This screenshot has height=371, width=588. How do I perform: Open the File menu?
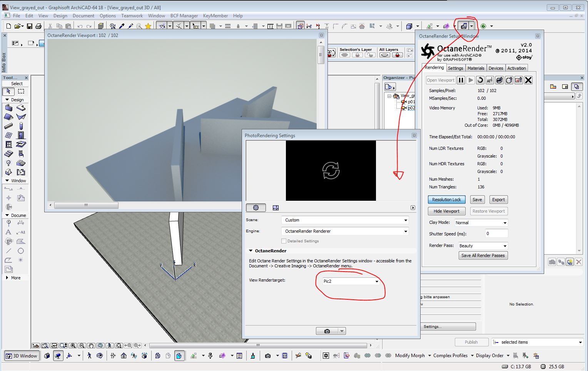[17, 16]
